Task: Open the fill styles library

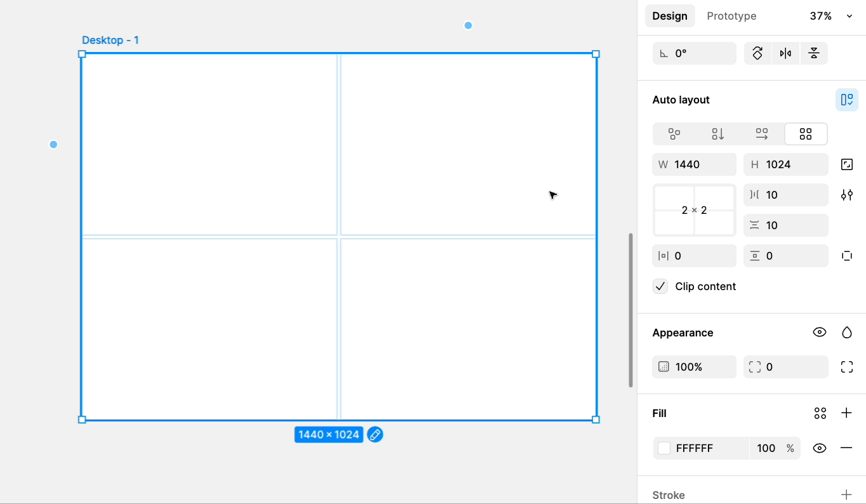Action: coord(820,413)
